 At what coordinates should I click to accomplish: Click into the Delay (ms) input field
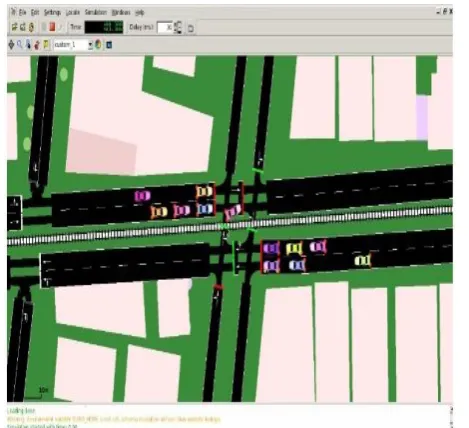[x=165, y=27]
